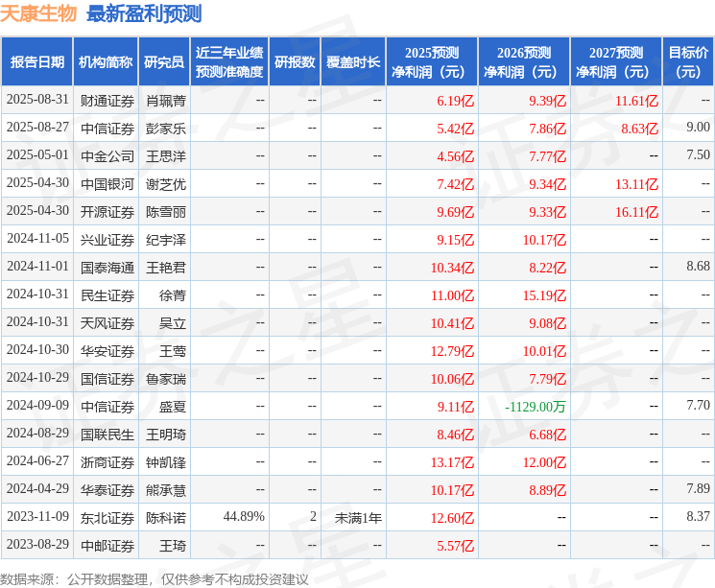
Task: Click the 华泰证券 institution cell
Action: coord(107,490)
